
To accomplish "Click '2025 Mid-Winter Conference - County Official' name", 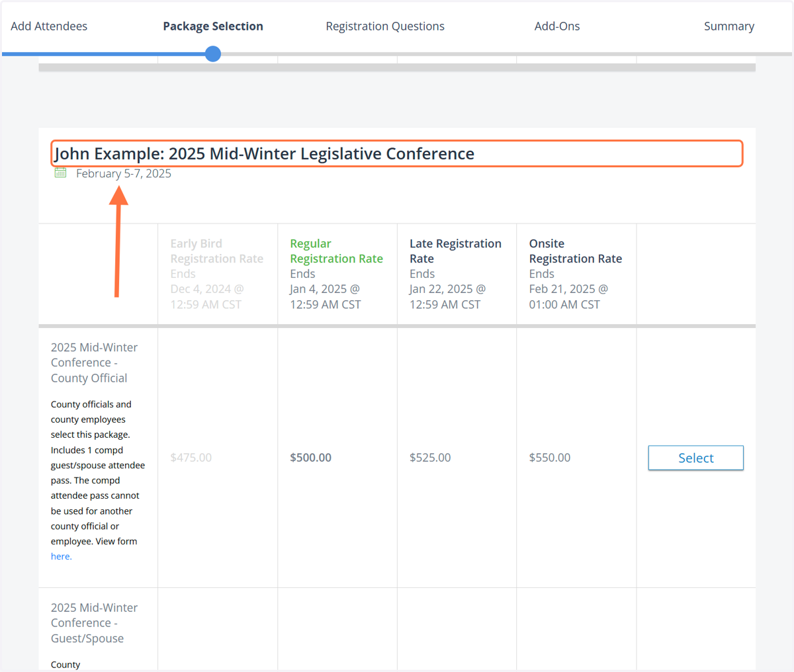I will pyautogui.click(x=95, y=362).
